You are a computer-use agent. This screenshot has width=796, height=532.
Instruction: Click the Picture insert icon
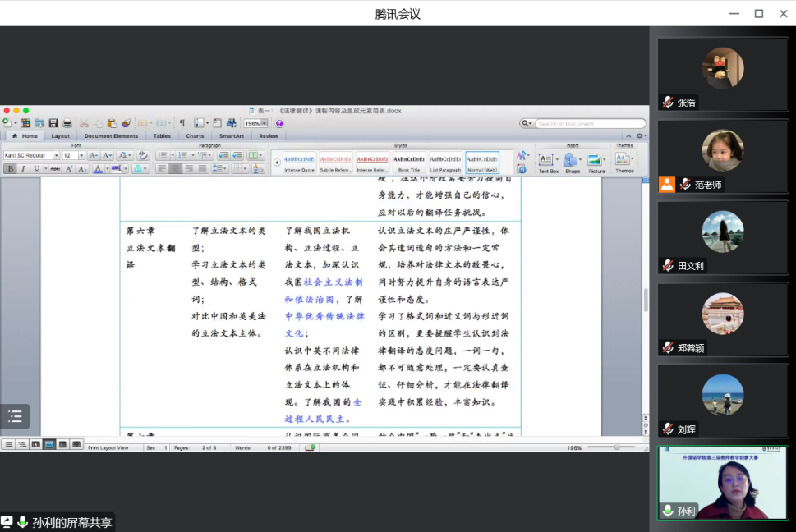point(596,161)
